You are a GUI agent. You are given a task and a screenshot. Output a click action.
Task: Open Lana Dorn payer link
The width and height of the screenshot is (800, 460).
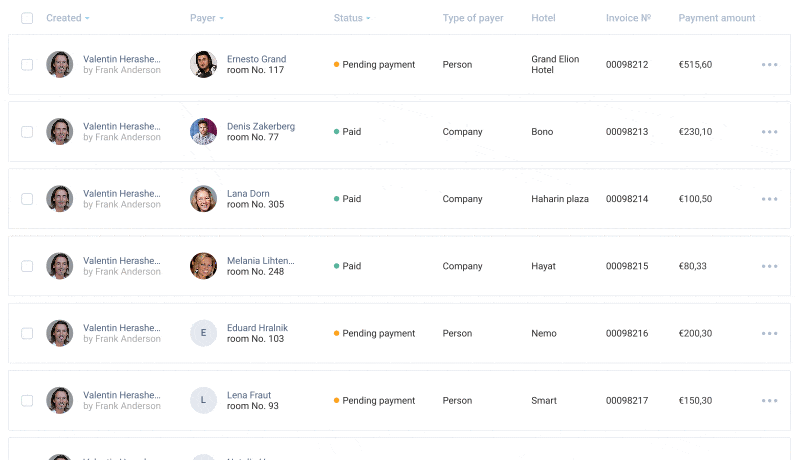tap(248, 193)
